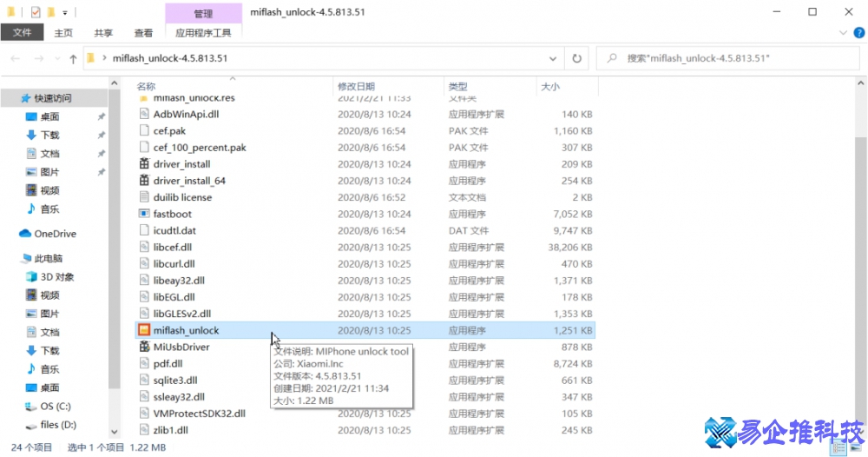The image size is (868, 457).
Task: Select the pdf.dll file name
Action: click(x=168, y=363)
